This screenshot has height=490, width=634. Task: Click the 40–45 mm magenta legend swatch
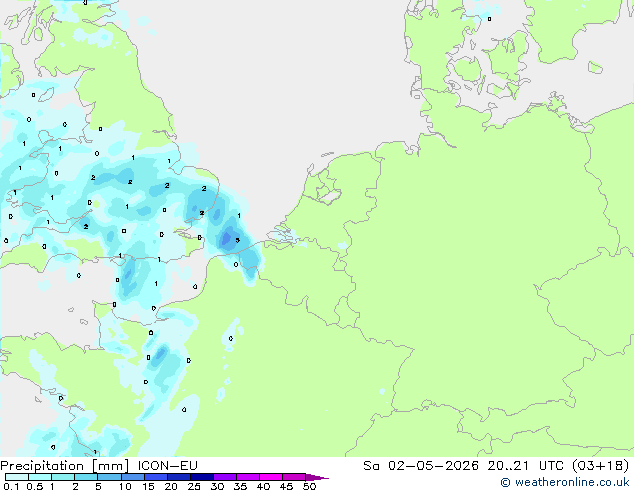271,477
